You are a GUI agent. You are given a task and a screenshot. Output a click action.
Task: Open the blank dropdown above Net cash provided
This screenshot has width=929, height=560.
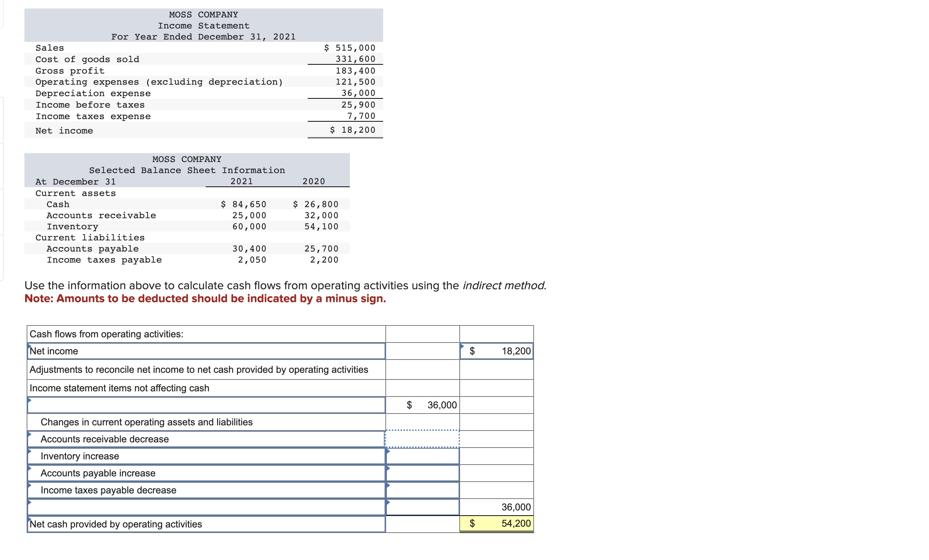206,507
